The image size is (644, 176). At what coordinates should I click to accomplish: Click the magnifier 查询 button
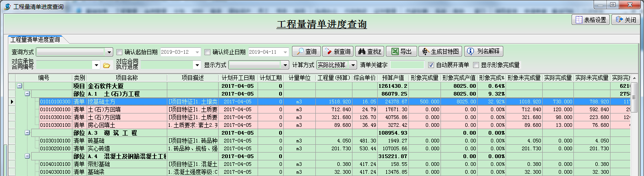coord(306,51)
